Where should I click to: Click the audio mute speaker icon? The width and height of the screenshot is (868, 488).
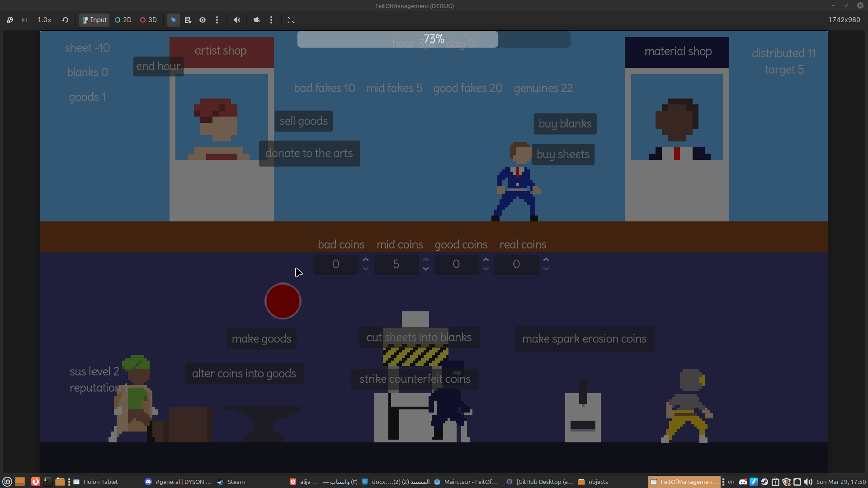click(x=237, y=20)
